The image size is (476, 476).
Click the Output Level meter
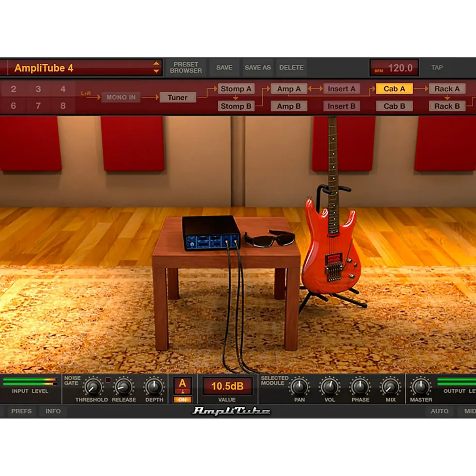tap(457, 382)
